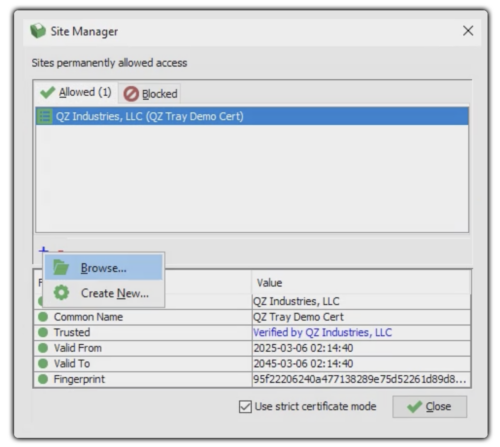The width and height of the screenshot is (500, 447).
Task: Click the green dot beside Common Name
Action: [x=43, y=317]
